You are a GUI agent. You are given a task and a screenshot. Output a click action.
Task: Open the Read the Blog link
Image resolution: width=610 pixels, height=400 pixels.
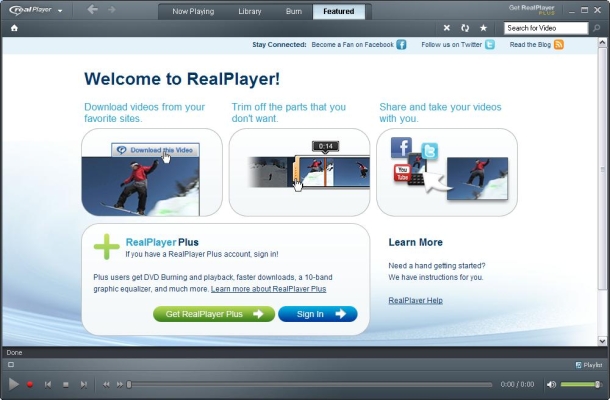pyautogui.click(x=530, y=45)
